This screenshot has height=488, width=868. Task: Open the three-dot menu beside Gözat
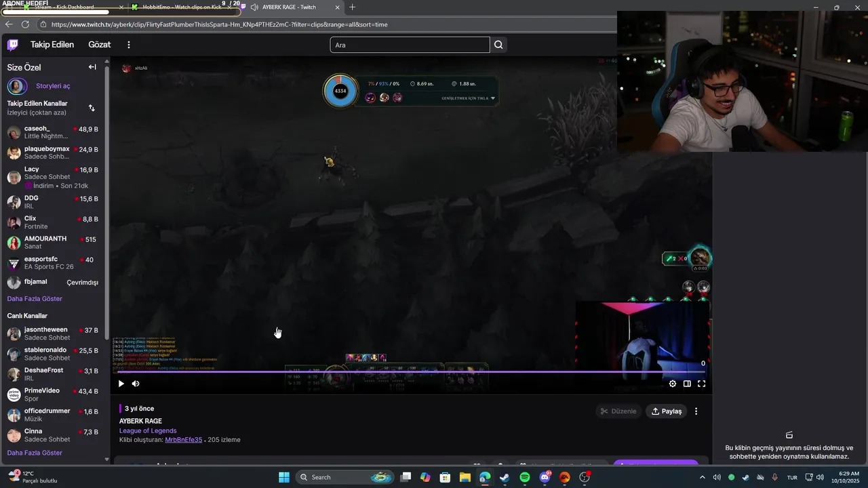[129, 45]
